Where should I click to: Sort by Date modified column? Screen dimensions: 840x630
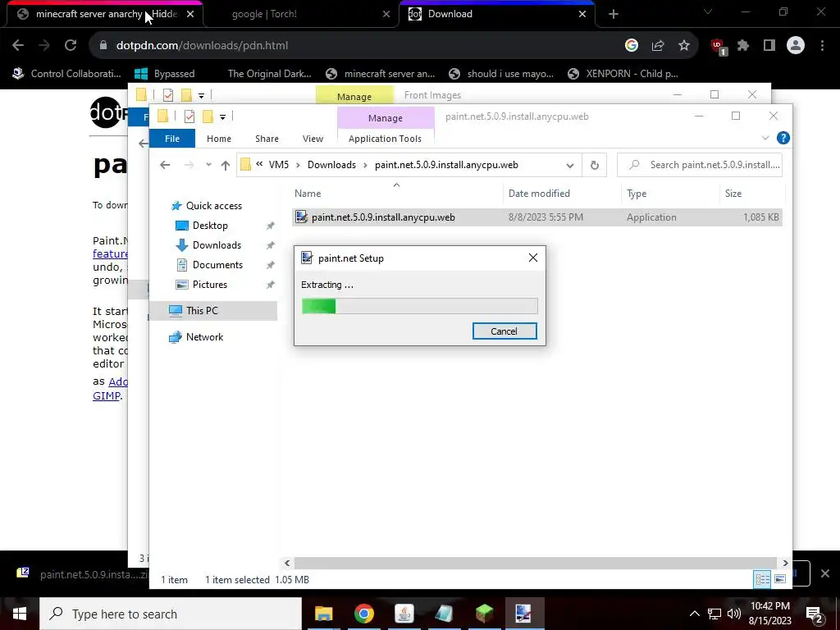click(x=539, y=194)
